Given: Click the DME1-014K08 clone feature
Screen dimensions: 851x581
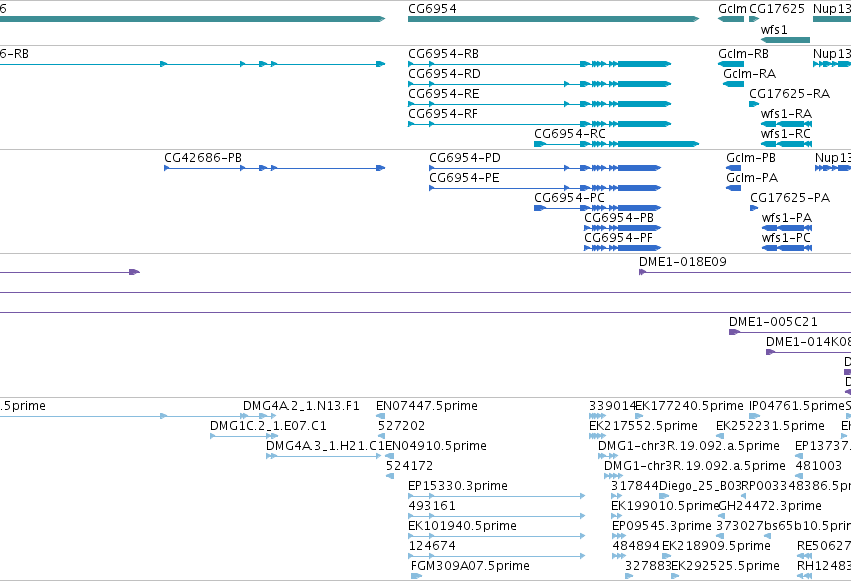Looking at the screenshot, I should tap(809, 352).
